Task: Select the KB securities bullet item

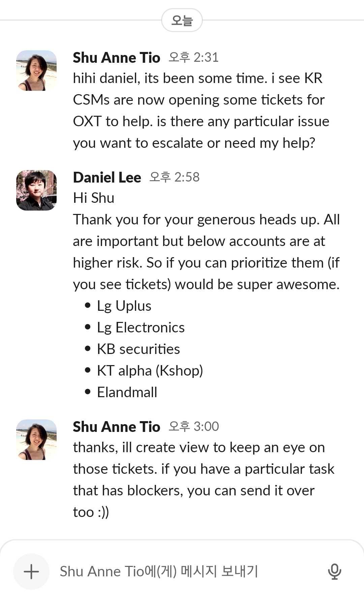Action: click(138, 349)
